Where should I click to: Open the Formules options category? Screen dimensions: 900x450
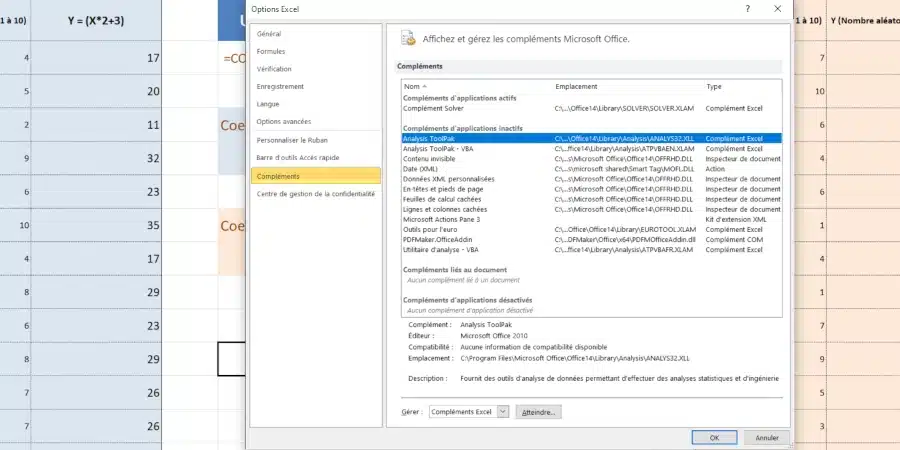[x=316, y=52]
